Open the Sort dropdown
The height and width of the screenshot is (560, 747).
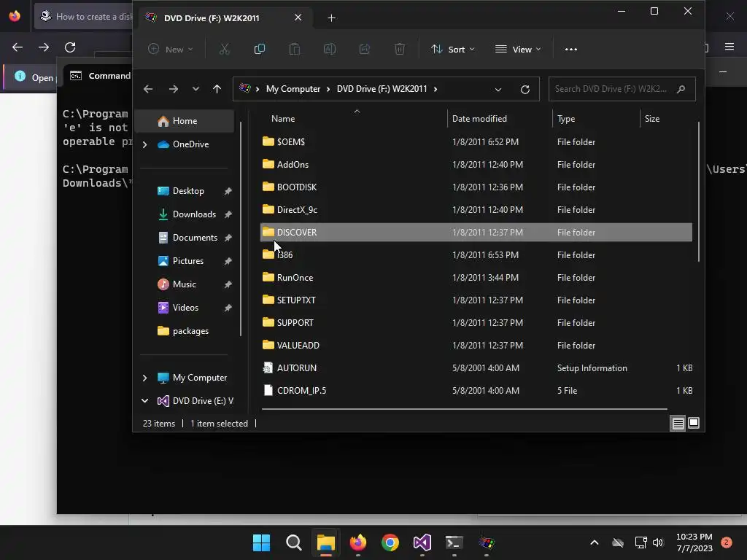452,49
